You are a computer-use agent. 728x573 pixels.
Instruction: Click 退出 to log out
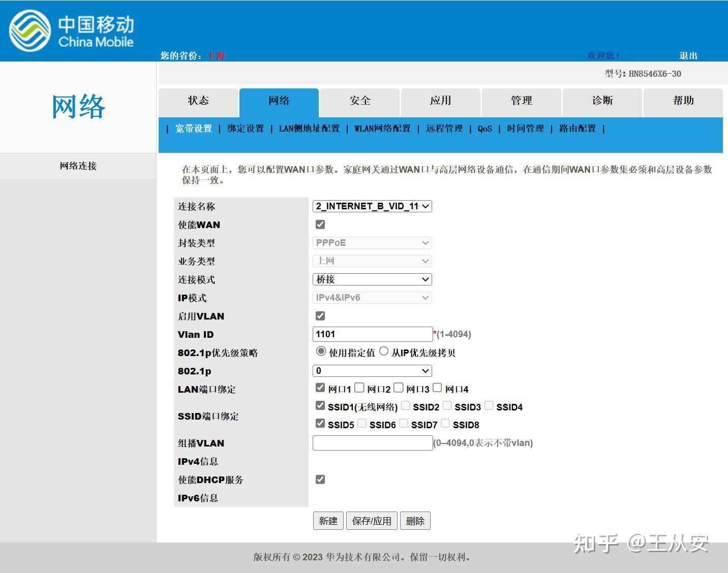click(688, 55)
